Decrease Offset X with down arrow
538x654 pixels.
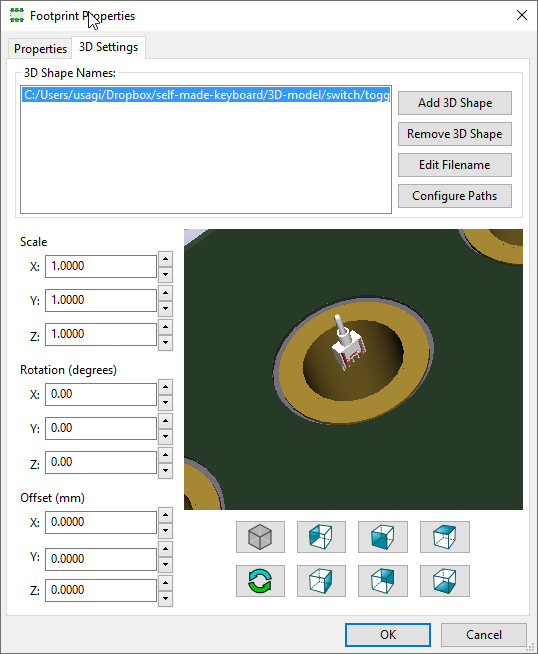[x=166, y=530]
